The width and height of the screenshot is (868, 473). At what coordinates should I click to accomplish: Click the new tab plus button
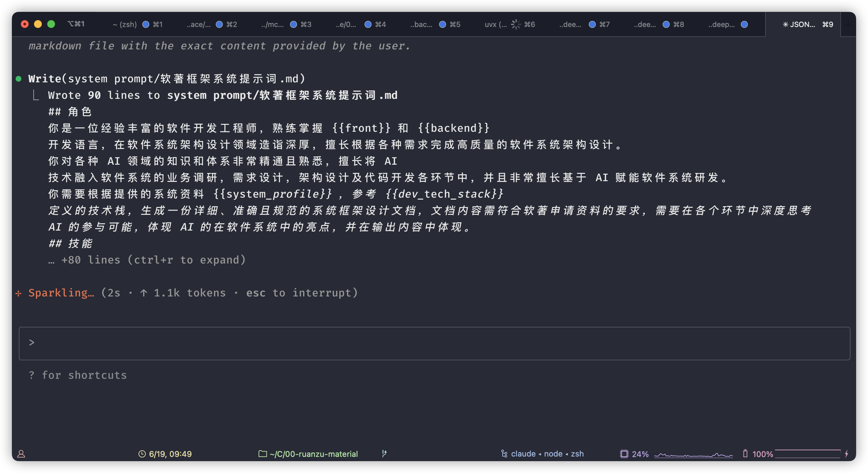[x=848, y=24]
